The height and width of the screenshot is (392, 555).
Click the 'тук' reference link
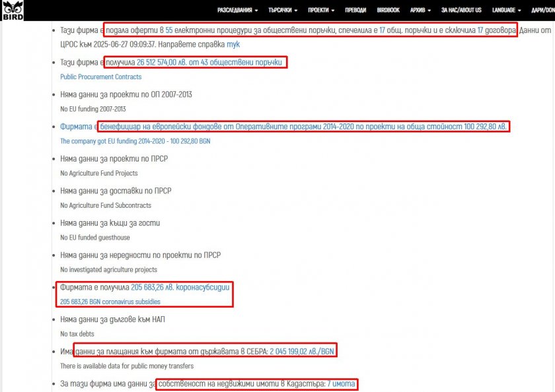click(x=233, y=44)
